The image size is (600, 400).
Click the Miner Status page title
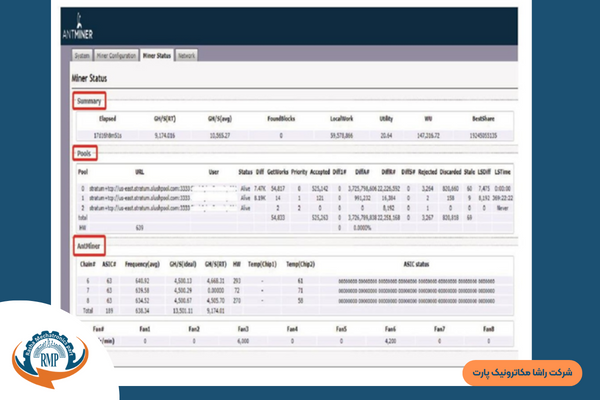pos(91,78)
